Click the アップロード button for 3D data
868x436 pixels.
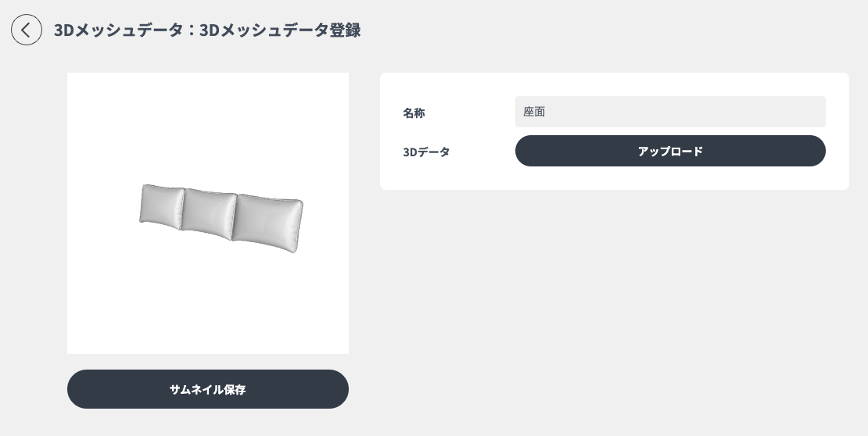click(x=670, y=151)
